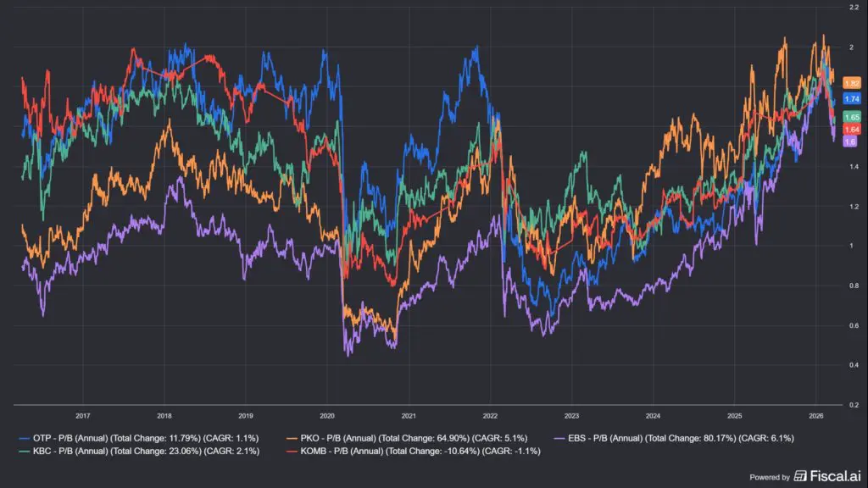The width and height of the screenshot is (868, 488).
Task: Toggle the OTP P/B legend entry
Action: tap(139, 438)
